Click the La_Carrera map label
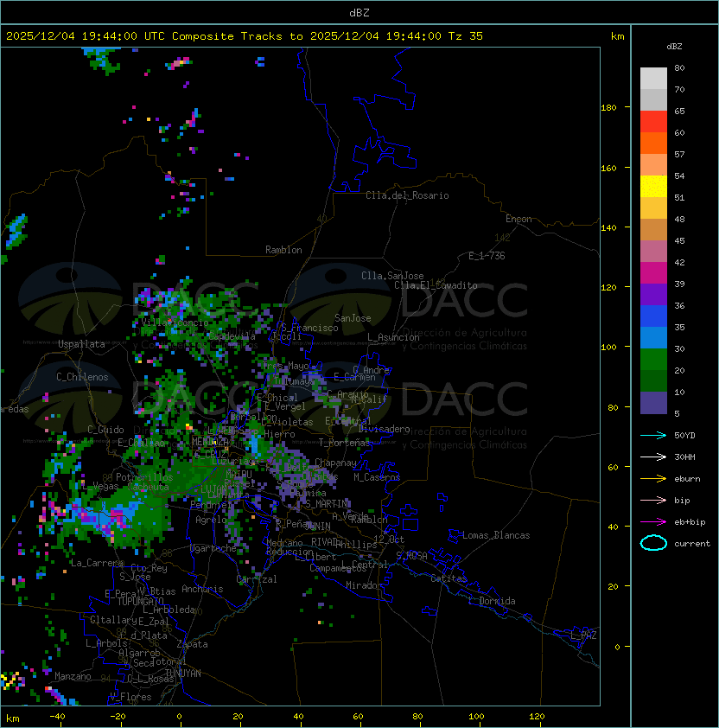 coord(97,563)
